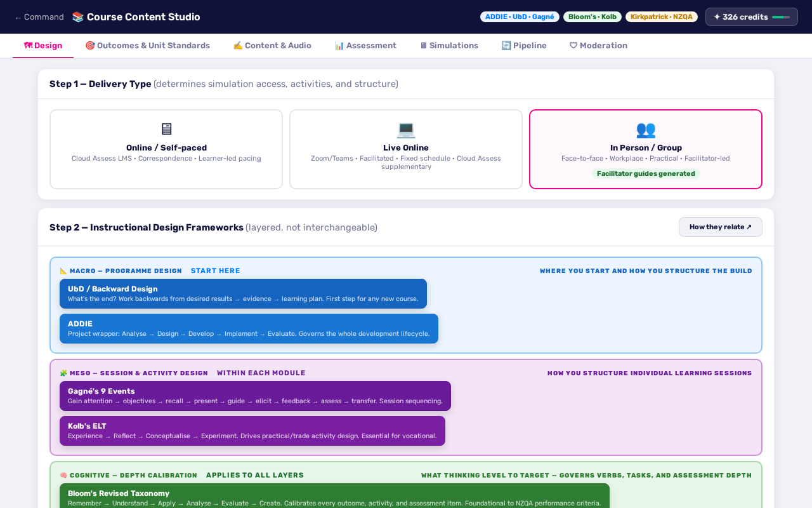Click the brain icon beside Cognitive – Depth Calibration
Image resolution: width=812 pixels, height=508 pixels.
(x=63, y=476)
